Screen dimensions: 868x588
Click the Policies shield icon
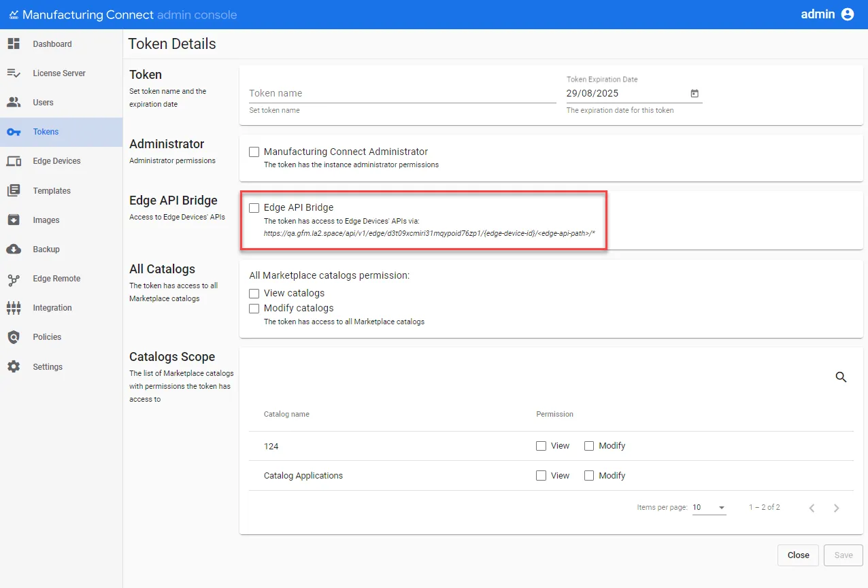pyautogui.click(x=14, y=337)
